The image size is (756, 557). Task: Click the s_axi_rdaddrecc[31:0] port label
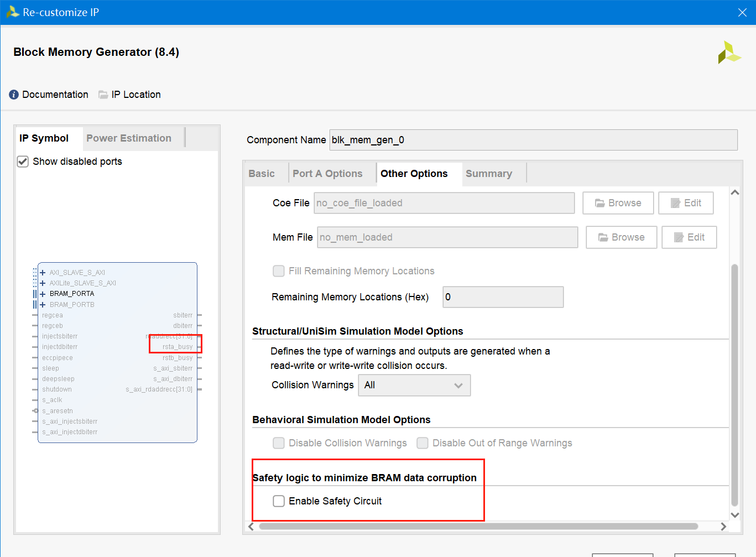(x=159, y=389)
